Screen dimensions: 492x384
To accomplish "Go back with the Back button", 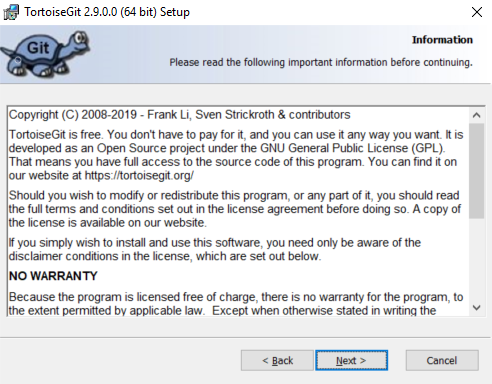I will tap(277, 360).
